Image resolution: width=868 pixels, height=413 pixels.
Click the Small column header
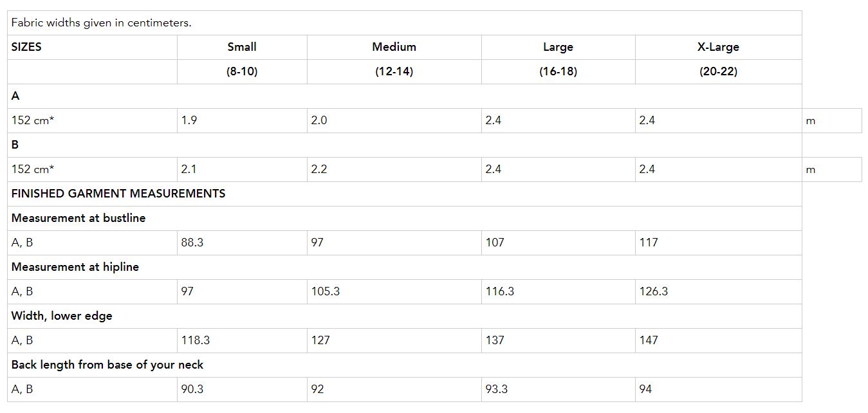pyautogui.click(x=242, y=47)
